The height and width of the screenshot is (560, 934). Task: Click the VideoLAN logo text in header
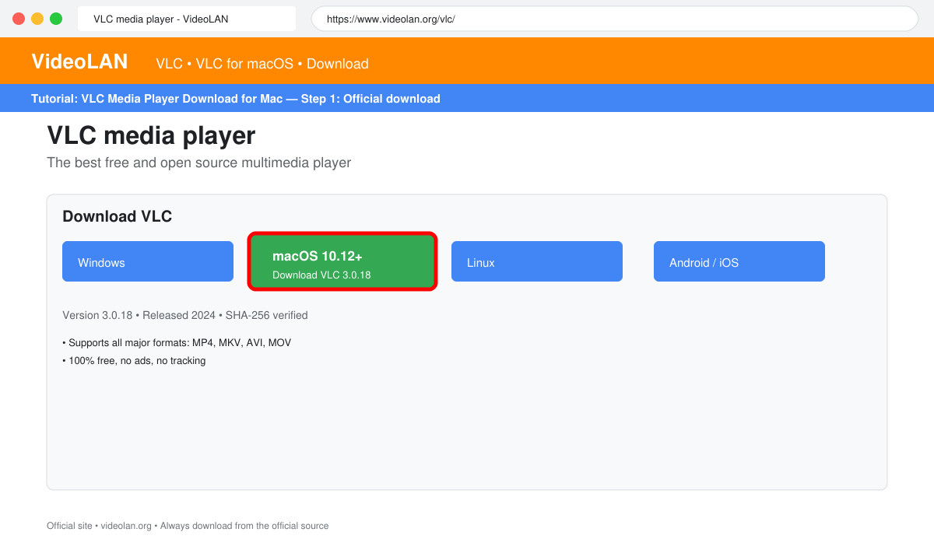(x=79, y=61)
